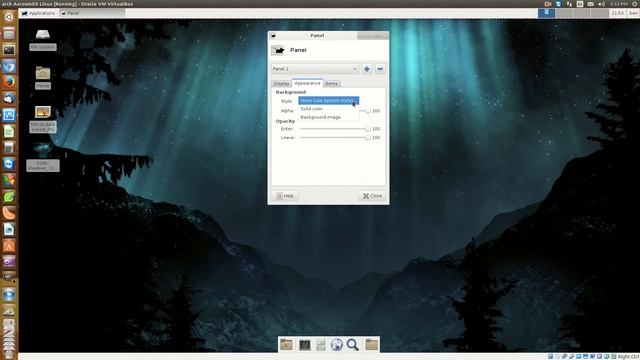The height and width of the screenshot is (360, 640).
Task: Click the 21:53 clock in Xfce panel
Action: (x=617, y=13)
